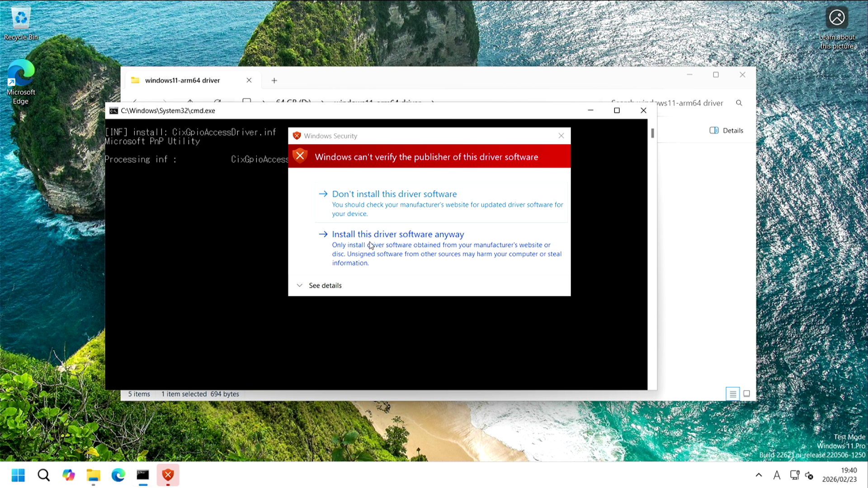Open taskbar Search

[x=43, y=475]
